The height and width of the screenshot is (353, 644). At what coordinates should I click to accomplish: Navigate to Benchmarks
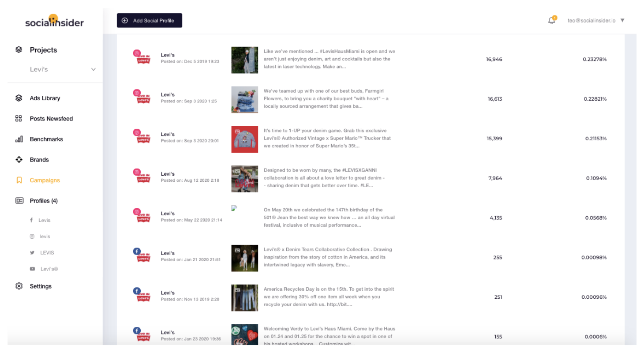coord(46,139)
